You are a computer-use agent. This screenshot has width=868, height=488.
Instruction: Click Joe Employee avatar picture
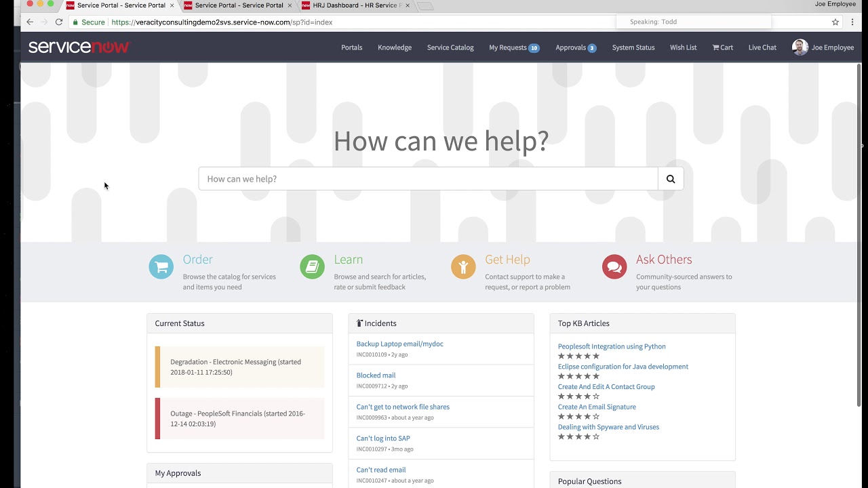coord(800,47)
